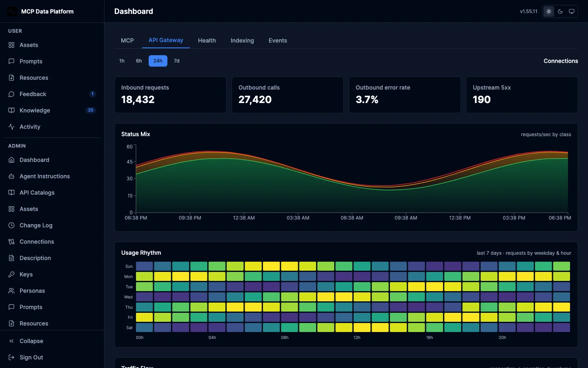The height and width of the screenshot is (368, 588).
Task: Click the Agent Instructions bot icon
Action: click(11, 176)
